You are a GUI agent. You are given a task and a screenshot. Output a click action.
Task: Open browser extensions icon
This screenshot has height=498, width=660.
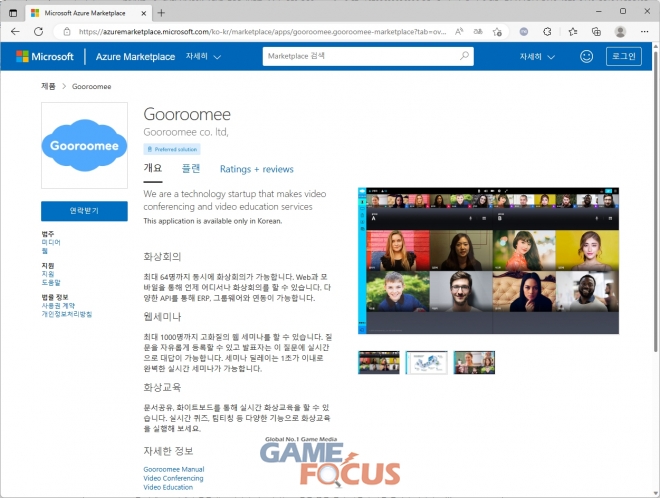[x=547, y=32]
